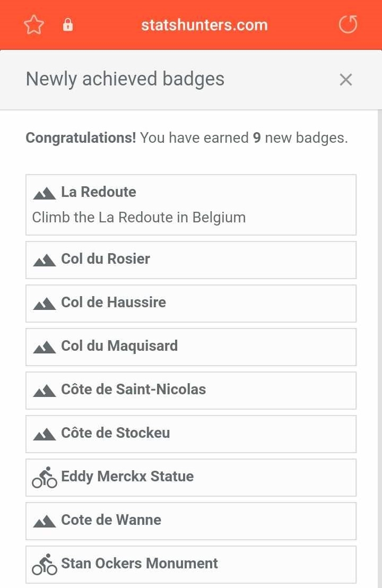Click the mountain icon beside La Redoute
Viewport: 382px width, 588px height.
(45, 193)
